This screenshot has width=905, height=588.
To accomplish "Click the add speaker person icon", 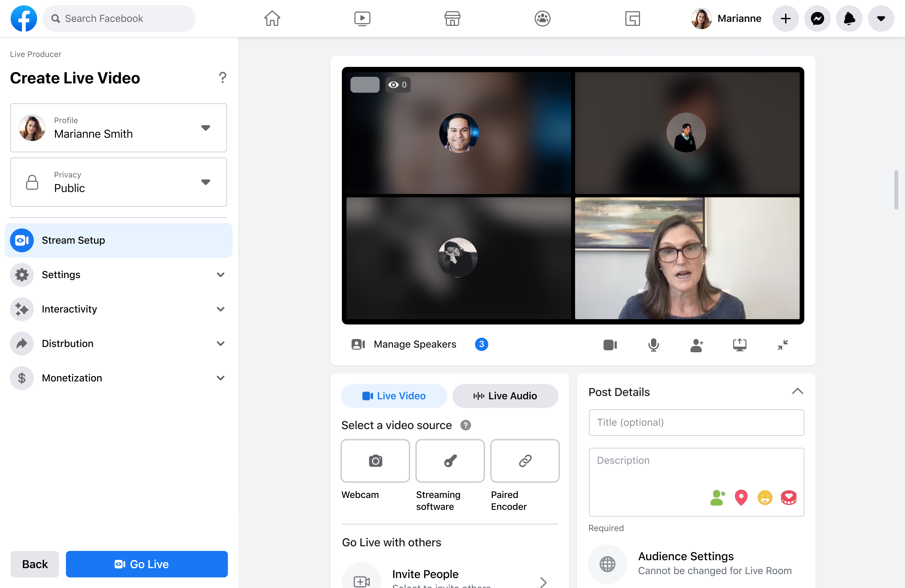I will (x=696, y=345).
